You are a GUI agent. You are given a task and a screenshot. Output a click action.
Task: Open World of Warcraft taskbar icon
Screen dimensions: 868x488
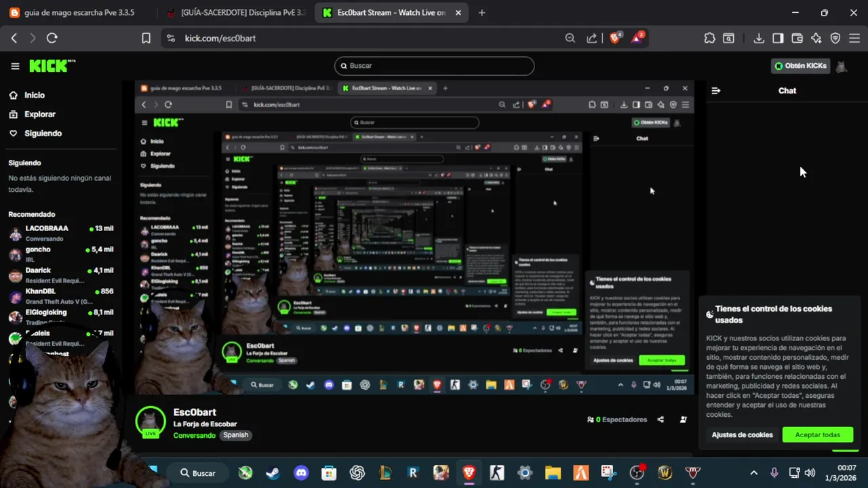coord(665,472)
